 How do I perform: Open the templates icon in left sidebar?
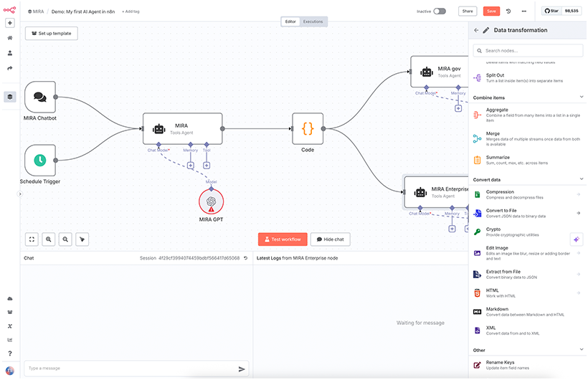(10, 312)
